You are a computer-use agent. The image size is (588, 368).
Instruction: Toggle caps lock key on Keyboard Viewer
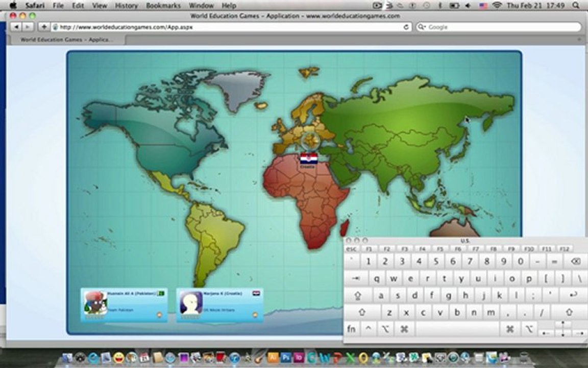click(x=357, y=295)
